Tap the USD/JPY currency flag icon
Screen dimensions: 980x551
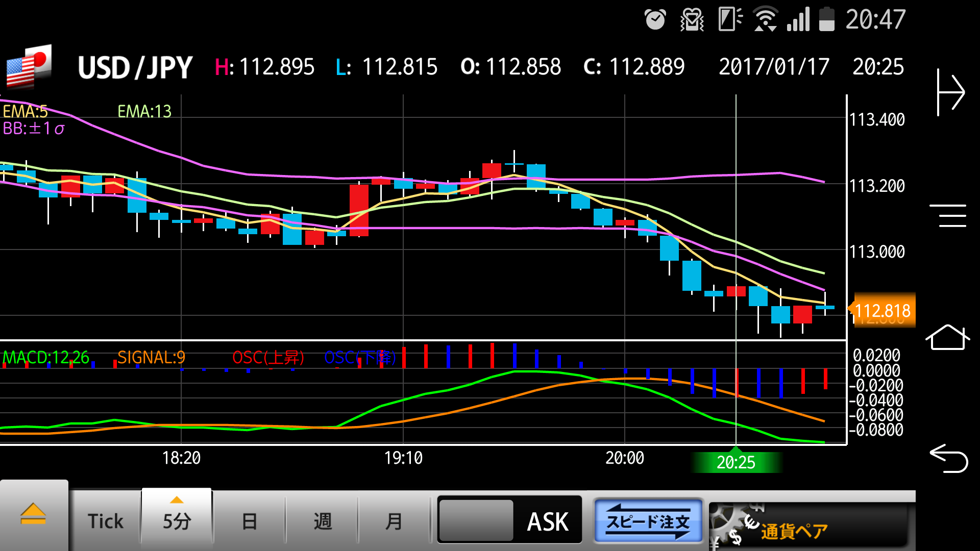click(x=30, y=67)
